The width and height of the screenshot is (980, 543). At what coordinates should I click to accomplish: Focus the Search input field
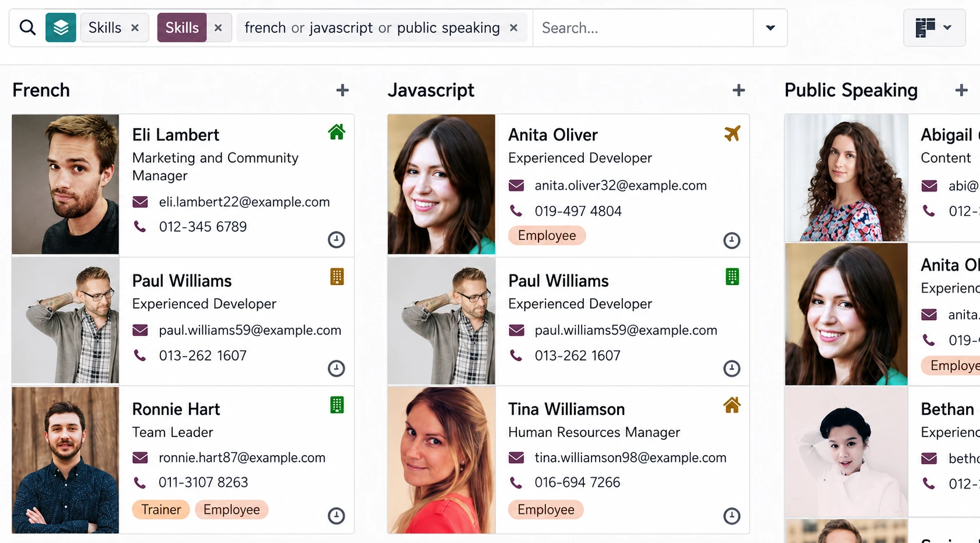[x=643, y=27]
